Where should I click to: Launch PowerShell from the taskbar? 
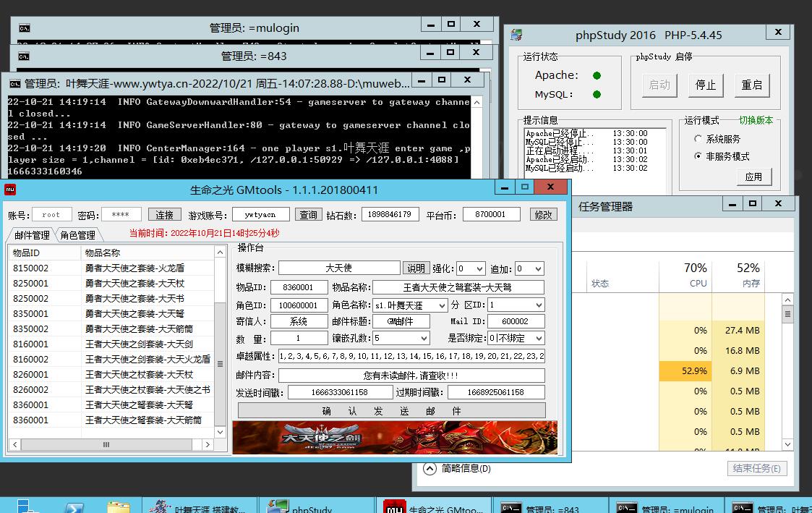pyautogui.click(x=74, y=507)
